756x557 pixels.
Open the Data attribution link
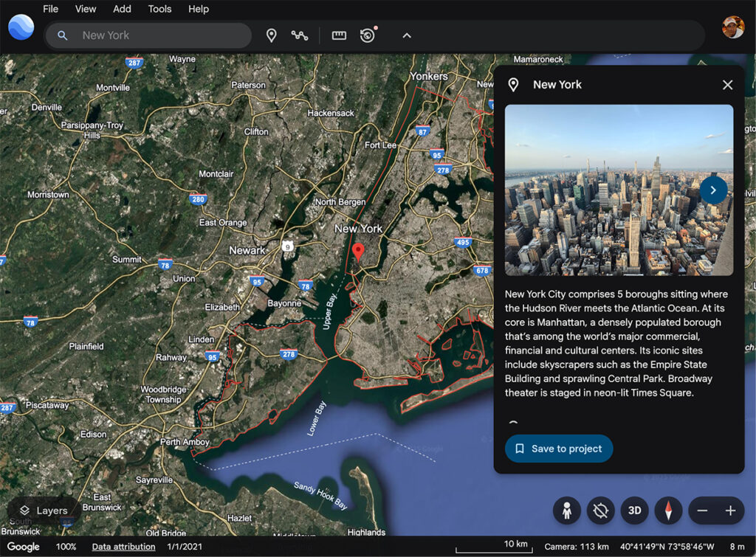pyautogui.click(x=123, y=547)
